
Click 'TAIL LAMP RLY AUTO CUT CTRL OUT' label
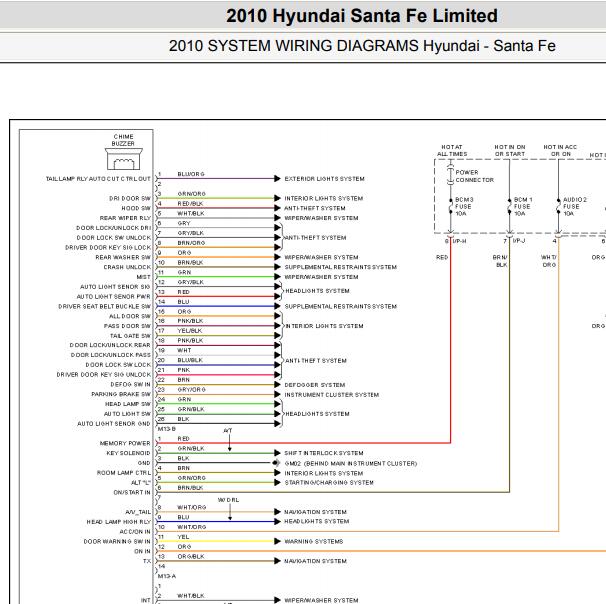click(98, 179)
